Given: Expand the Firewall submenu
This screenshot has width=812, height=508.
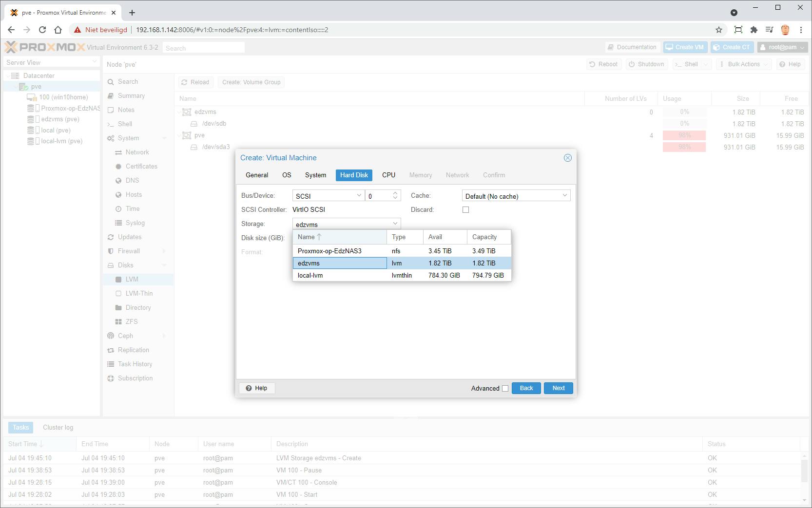Looking at the screenshot, I should [128, 251].
